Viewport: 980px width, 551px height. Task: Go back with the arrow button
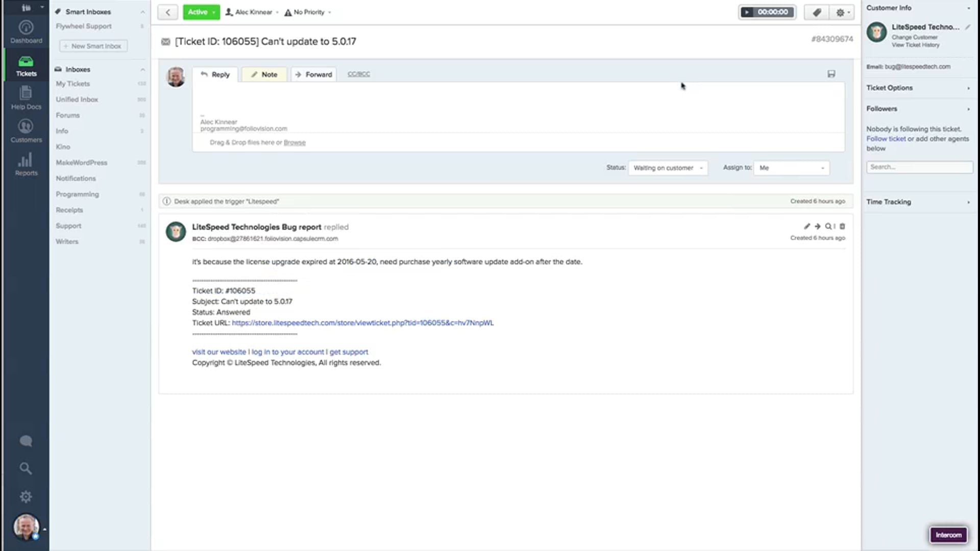167,12
